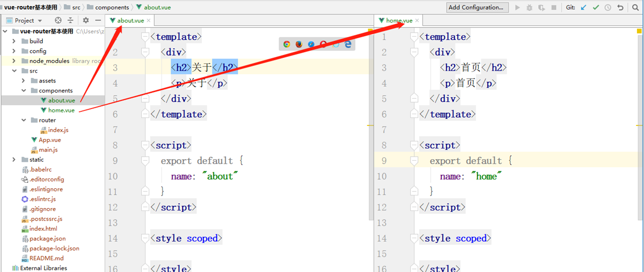The image size is (644, 272).
Task: Click Git Rollback undo arrow
Action: [x=620, y=8]
